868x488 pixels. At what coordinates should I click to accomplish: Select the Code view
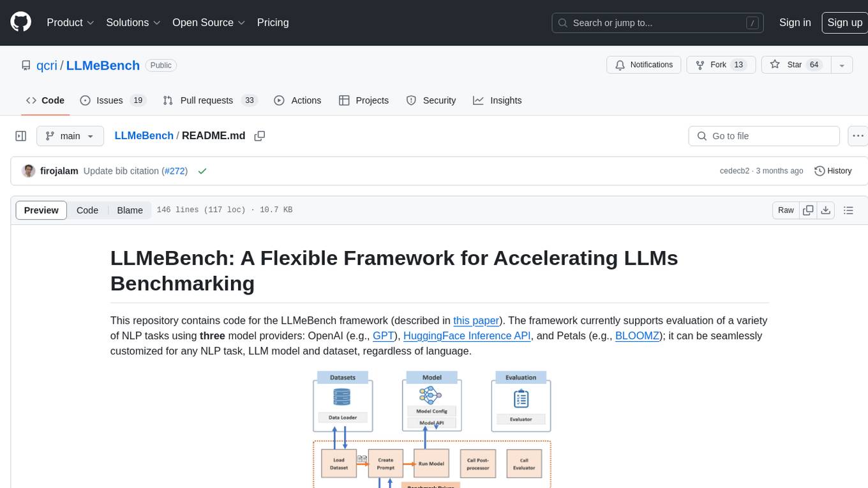pyautogui.click(x=87, y=210)
